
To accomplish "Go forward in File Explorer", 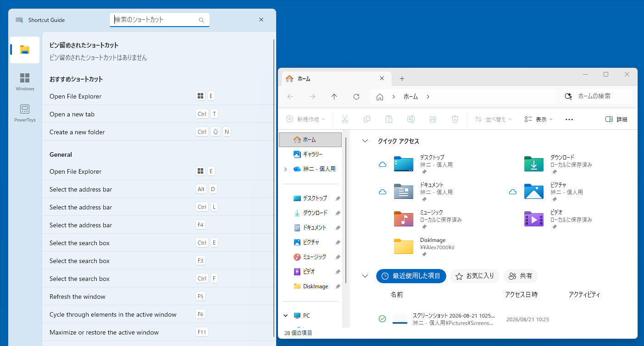I will pyautogui.click(x=312, y=97).
